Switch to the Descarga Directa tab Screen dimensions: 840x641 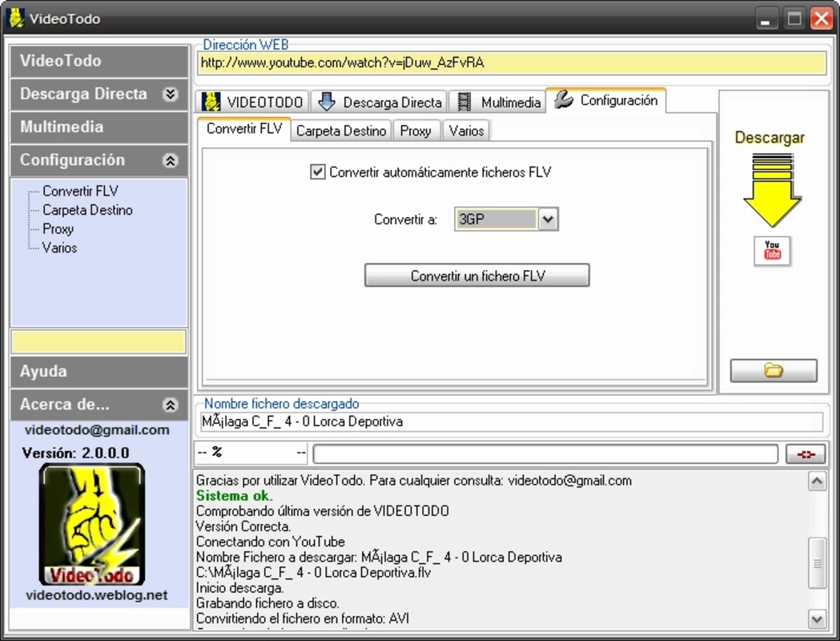point(380,102)
